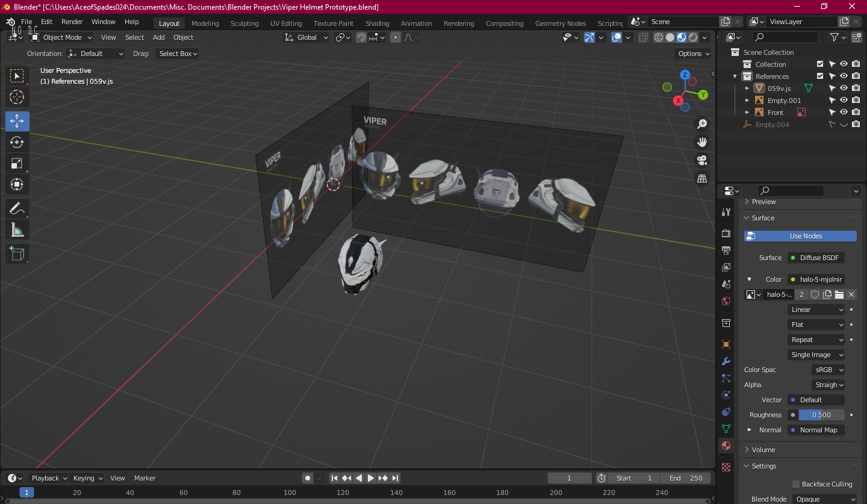Open the Output properties tab
The image size is (867, 504).
coord(726,250)
